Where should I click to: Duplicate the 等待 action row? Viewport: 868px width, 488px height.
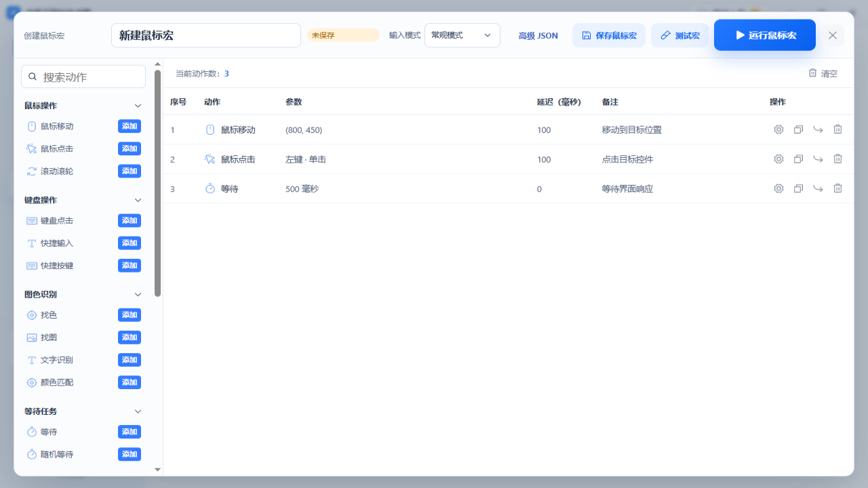tap(798, 188)
